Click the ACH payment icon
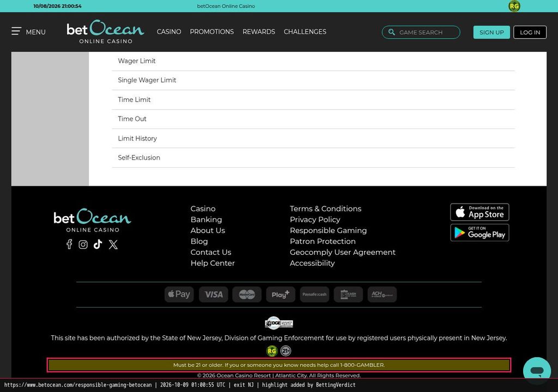The image size is (558, 392). 382,295
